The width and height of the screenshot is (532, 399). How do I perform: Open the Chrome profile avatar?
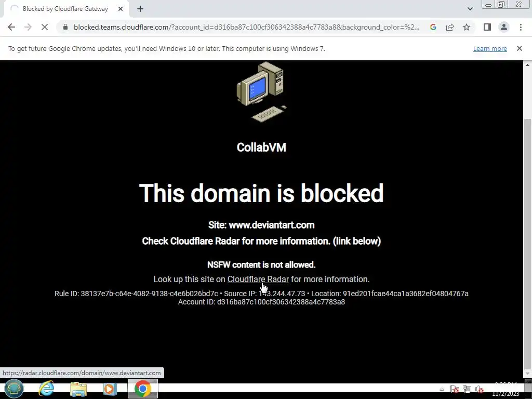pyautogui.click(x=504, y=27)
